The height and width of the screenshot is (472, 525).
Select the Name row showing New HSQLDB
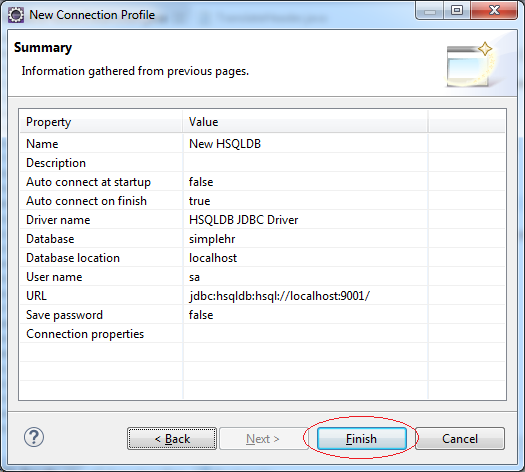click(262, 144)
